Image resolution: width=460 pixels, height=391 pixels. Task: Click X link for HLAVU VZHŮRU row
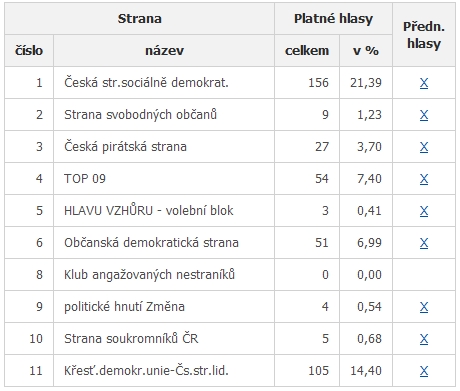424,211
